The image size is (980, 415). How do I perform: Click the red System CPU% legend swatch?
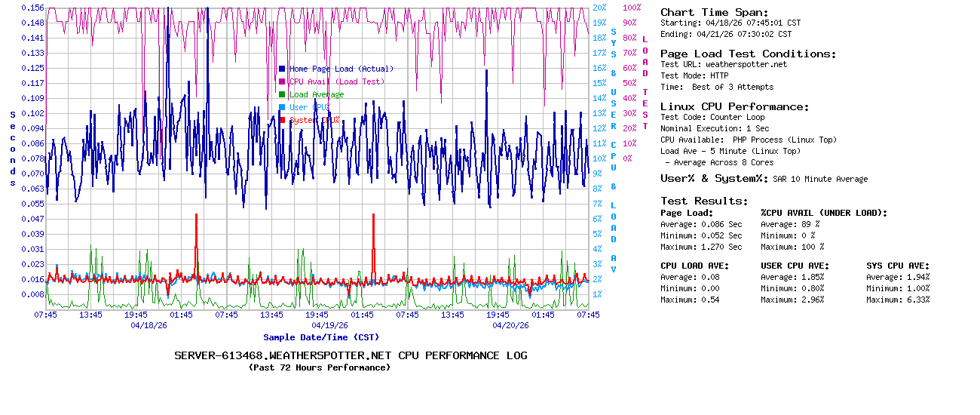(282, 120)
